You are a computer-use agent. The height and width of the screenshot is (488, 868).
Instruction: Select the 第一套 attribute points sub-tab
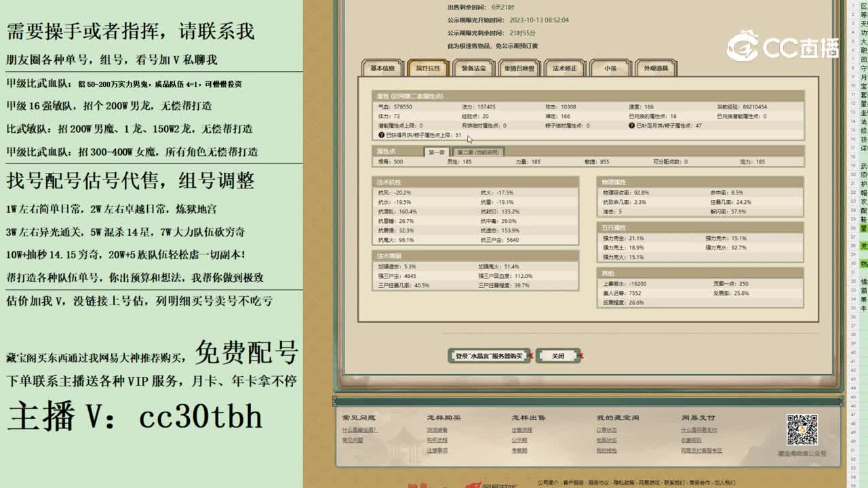[x=437, y=152]
